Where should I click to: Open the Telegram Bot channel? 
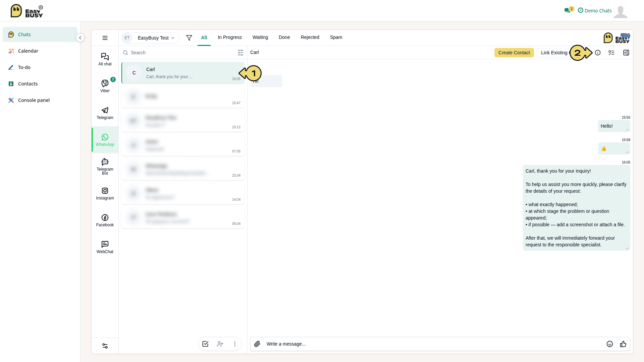105,167
